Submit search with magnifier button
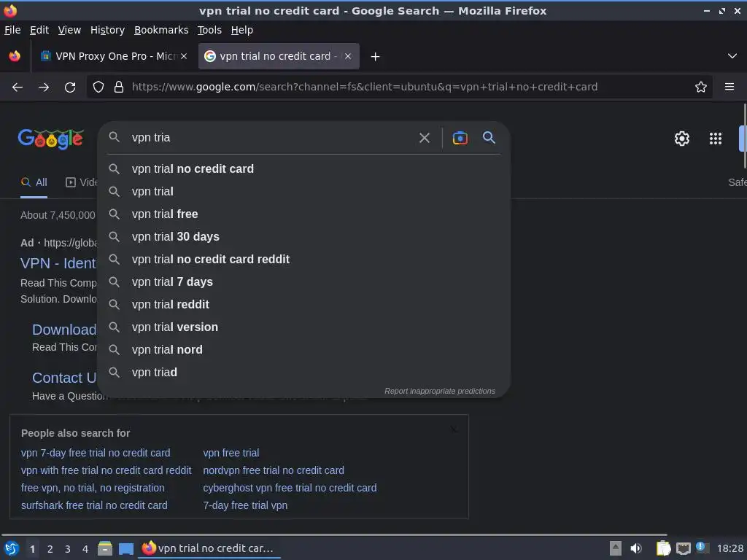The height and width of the screenshot is (560, 747). click(489, 138)
